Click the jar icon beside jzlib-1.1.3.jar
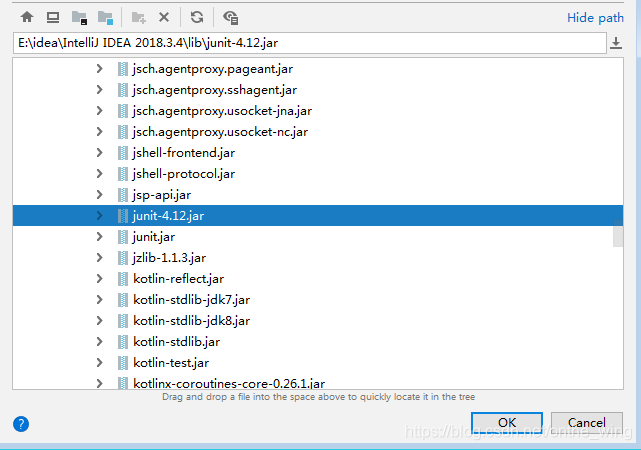641x450 pixels. click(x=123, y=257)
